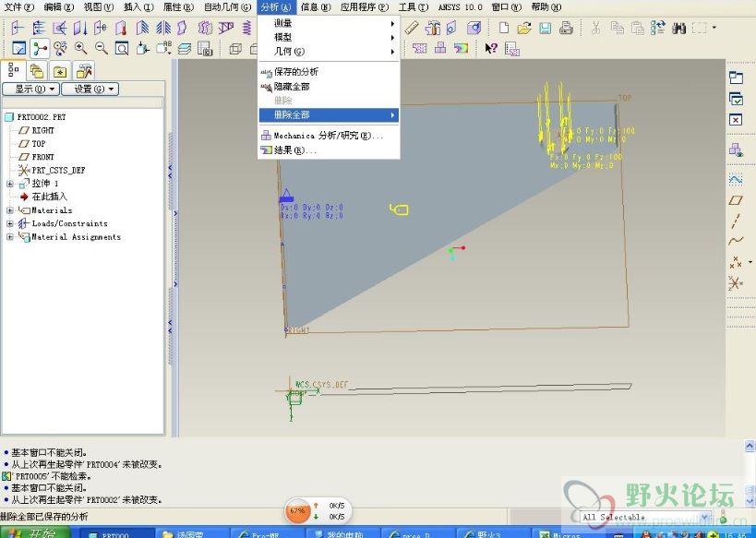The width and height of the screenshot is (756, 538).
Task: Click the new file icon
Action: click(x=504, y=29)
